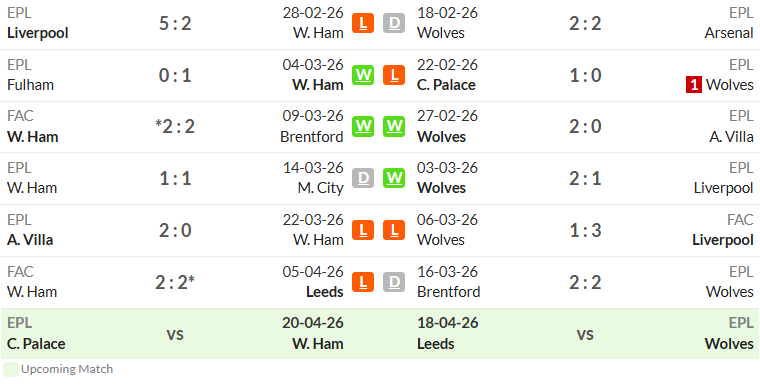
Task: Click the L badge for Liverpool 5:2 match
Action: (363, 23)
